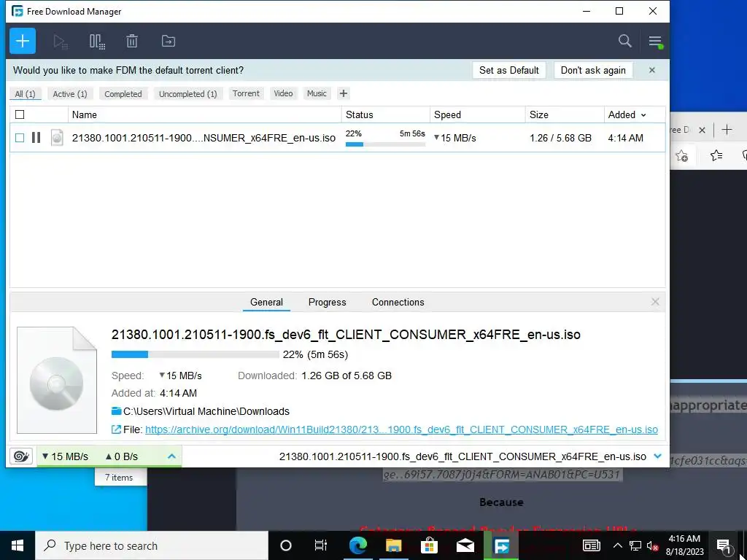Click the 4:14 AM added time cell
This screenshot has width=747, height=560.
[x=625, y=138]
